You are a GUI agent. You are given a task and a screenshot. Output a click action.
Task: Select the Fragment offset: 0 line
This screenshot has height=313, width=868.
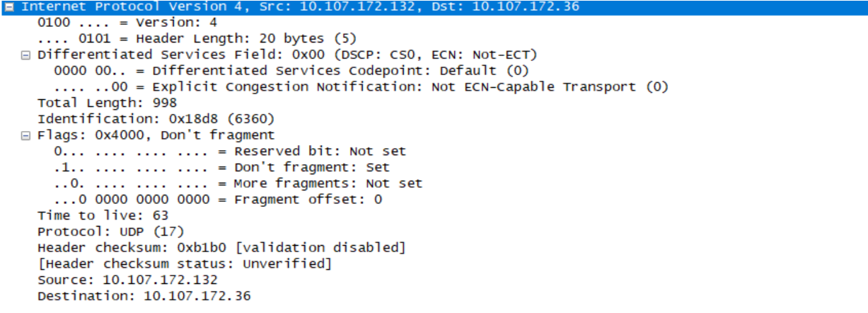218,200
